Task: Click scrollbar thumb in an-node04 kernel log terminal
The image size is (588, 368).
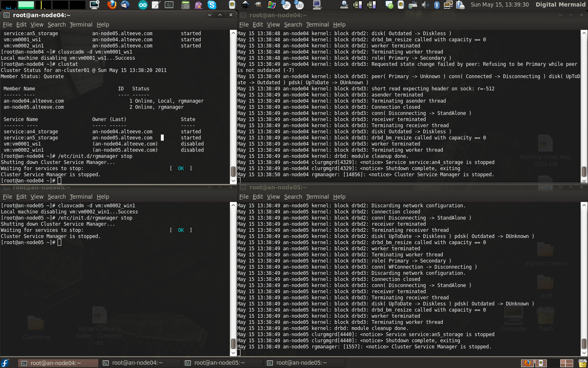Action: click(x=584, y=171)
